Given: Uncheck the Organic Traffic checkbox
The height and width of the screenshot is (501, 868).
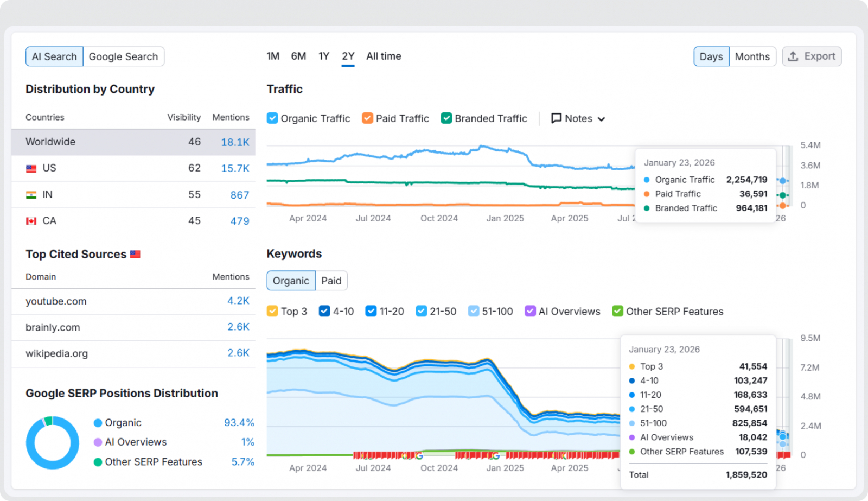Looking at the screenshot, I should [x=272, y=118].
